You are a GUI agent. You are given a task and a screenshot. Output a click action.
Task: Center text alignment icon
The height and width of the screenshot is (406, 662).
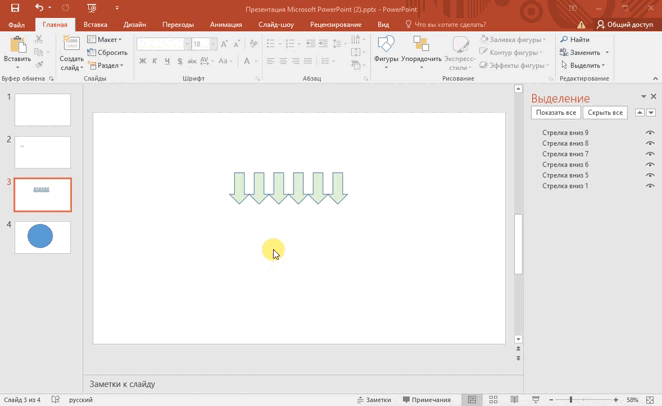[283, 61]
